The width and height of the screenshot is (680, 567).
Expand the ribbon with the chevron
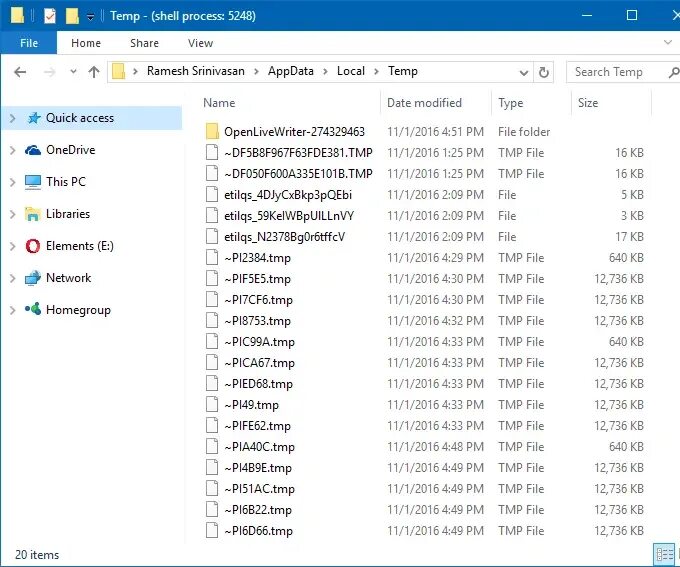coord(668,42)
